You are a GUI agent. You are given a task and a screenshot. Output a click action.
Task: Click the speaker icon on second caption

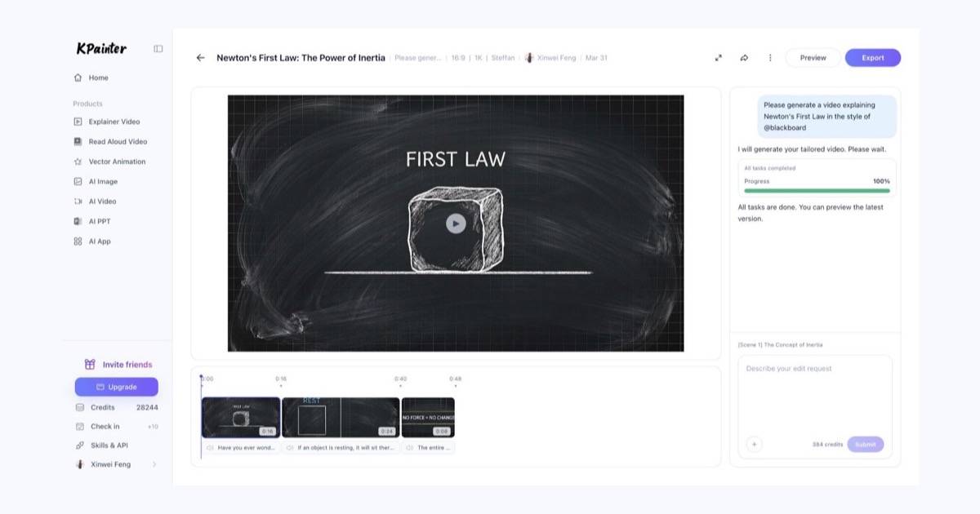(x=290, y=448)
